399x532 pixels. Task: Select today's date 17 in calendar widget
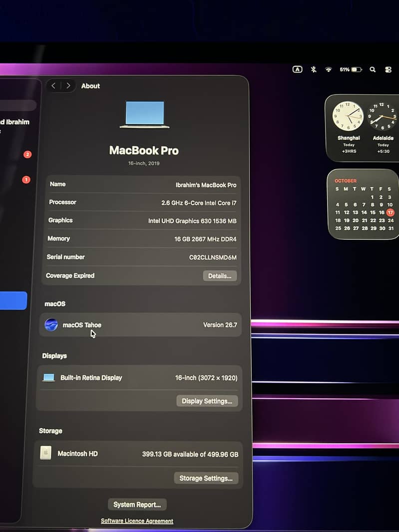pyautogui.click(x=390, y=213)
